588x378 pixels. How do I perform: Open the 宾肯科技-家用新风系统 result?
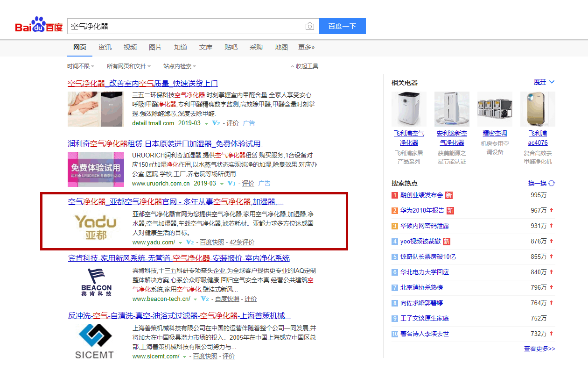[x=179, y=258]
